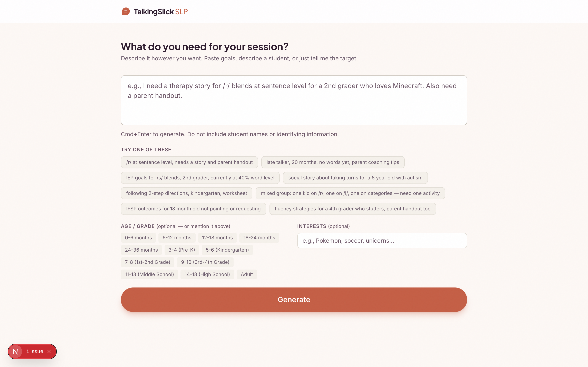Pick the 11-13 (Middle School) option
Screen dimensions: 588x367
(x=149, y=274)
